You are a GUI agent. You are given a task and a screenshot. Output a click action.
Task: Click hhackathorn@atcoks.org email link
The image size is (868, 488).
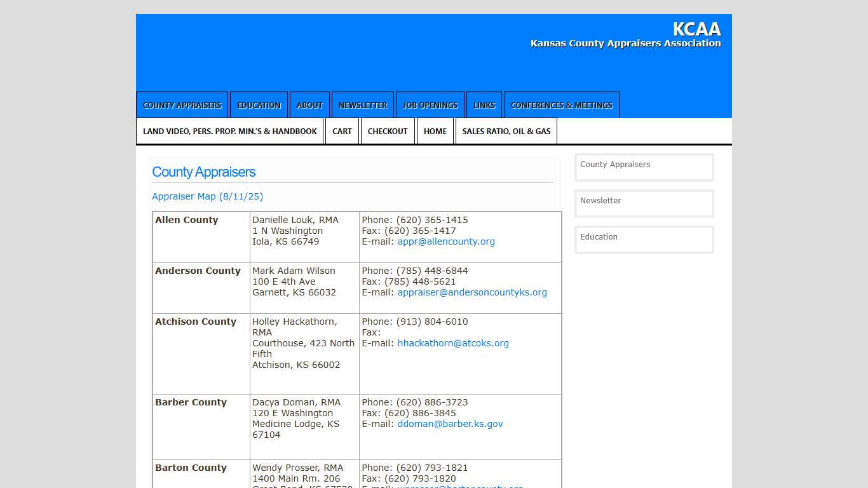point(453,343)
